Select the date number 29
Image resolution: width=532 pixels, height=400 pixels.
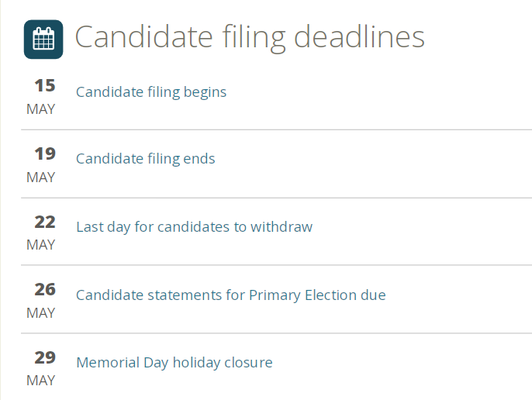point(45,357)
